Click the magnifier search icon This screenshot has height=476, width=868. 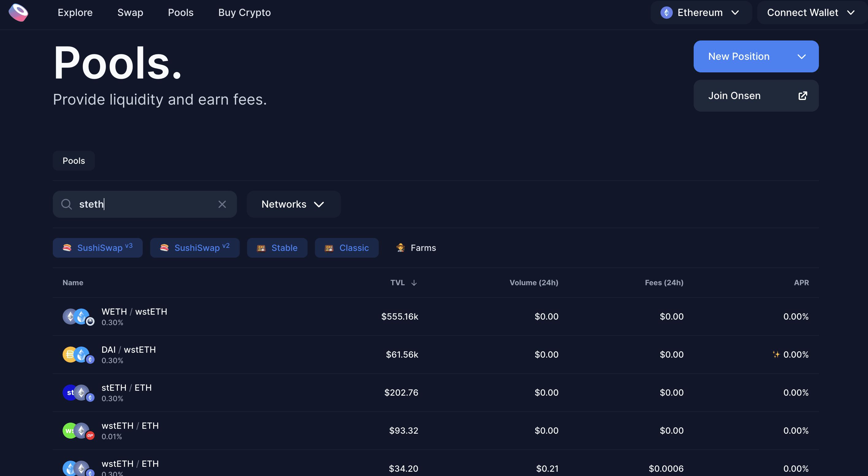coord(66,204)
